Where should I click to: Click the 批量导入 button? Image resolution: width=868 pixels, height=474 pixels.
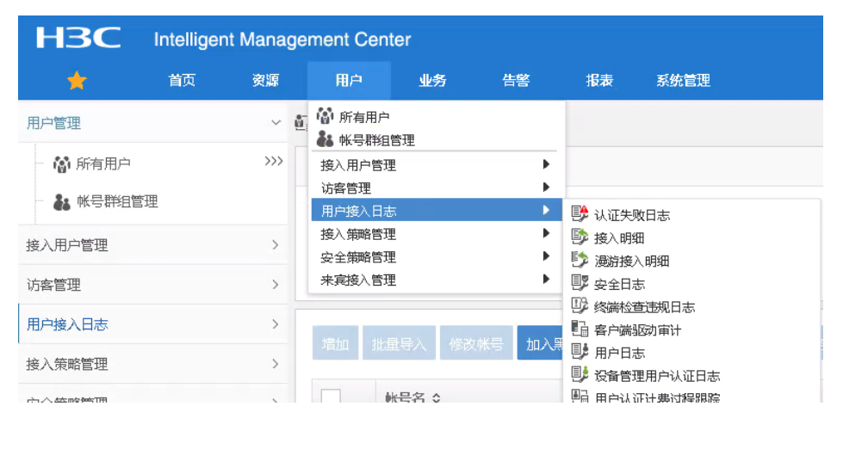399,344
